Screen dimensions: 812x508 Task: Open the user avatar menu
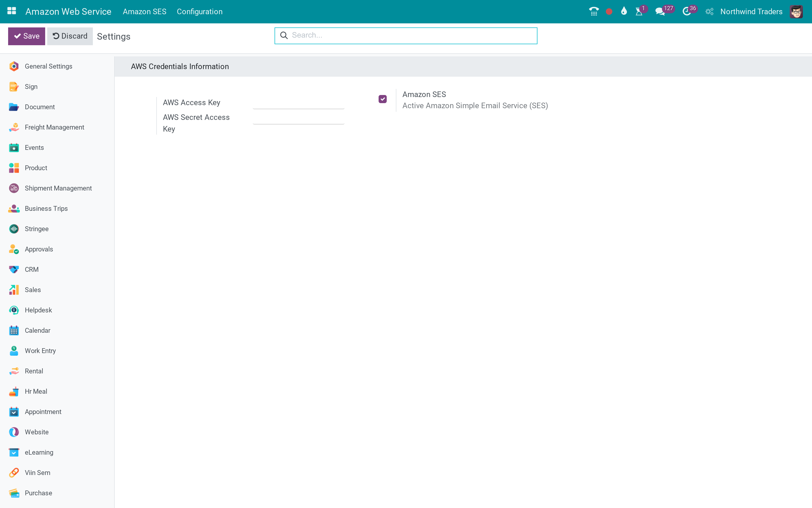click(x=796, y=12)
